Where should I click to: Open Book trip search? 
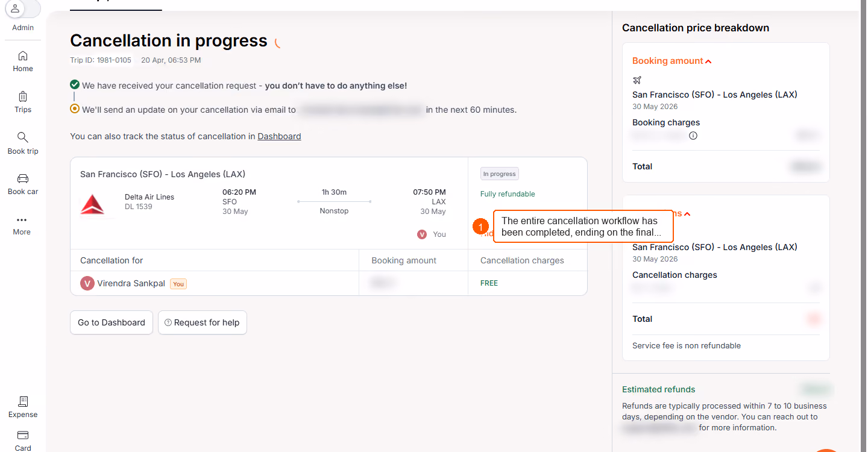point(23,143)
